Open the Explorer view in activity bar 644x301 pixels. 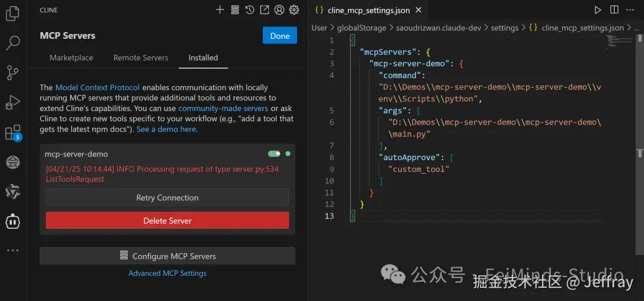13,14
